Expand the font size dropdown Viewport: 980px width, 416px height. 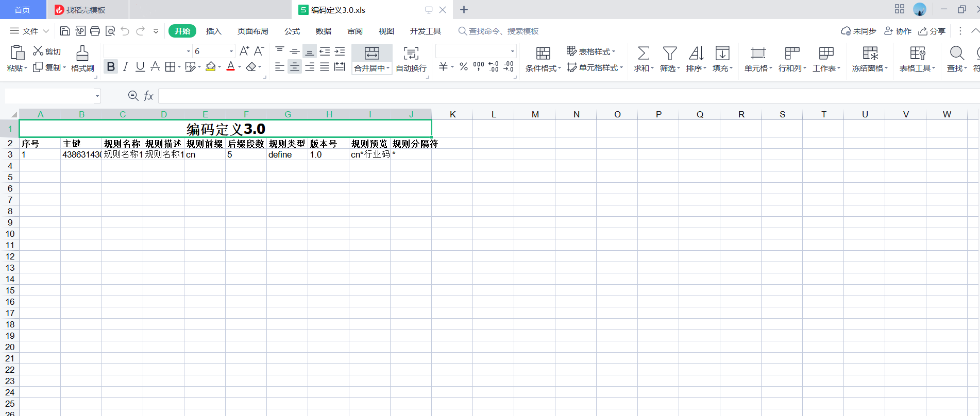click(231, 51)
